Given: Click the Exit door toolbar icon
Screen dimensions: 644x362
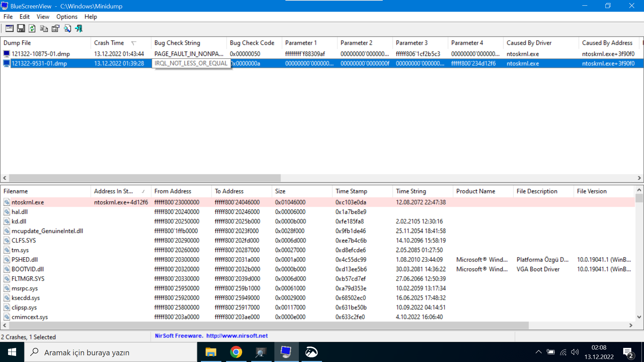Looking at the screenshot, I should click(x=79, y=28).
